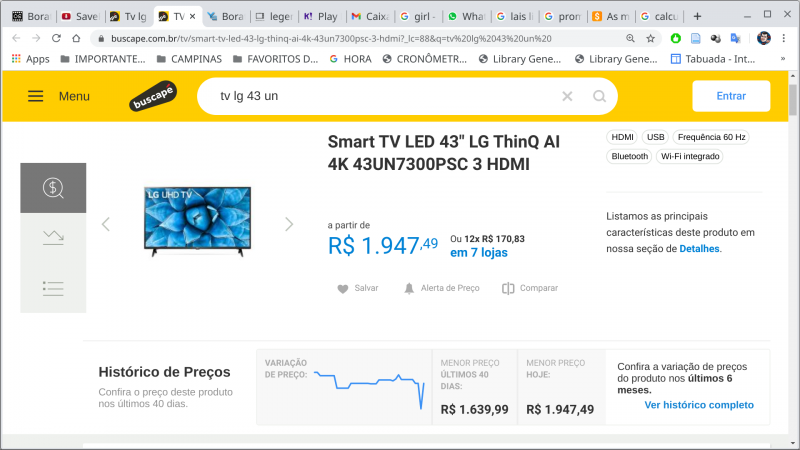Open the Buscape hamburger menu icon
The width and height of the screenshot is (800, 450).
point(36,96)
